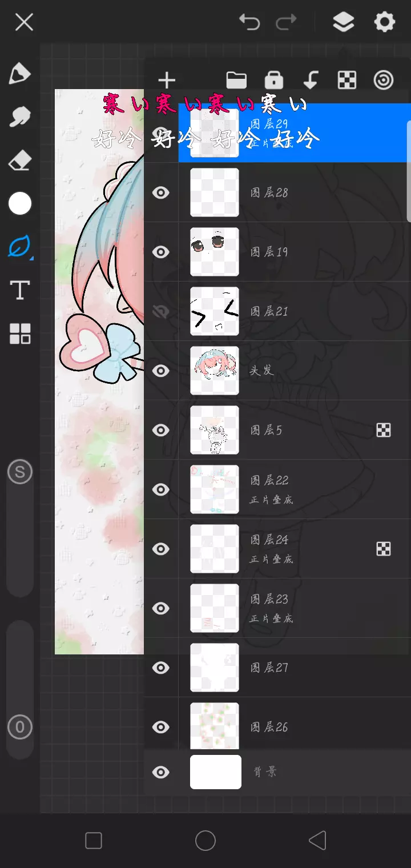
Task: Open the white color swatch
Action: point(19,203)
